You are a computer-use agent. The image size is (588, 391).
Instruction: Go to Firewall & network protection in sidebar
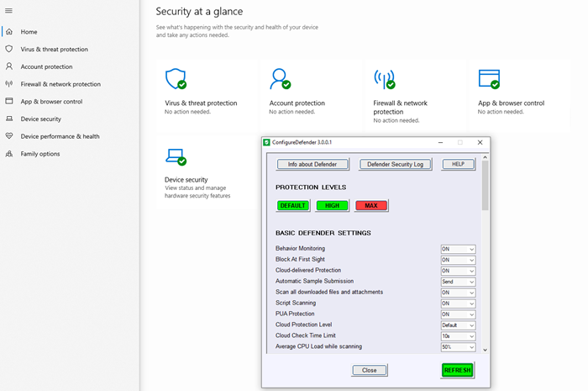point(60,84)
